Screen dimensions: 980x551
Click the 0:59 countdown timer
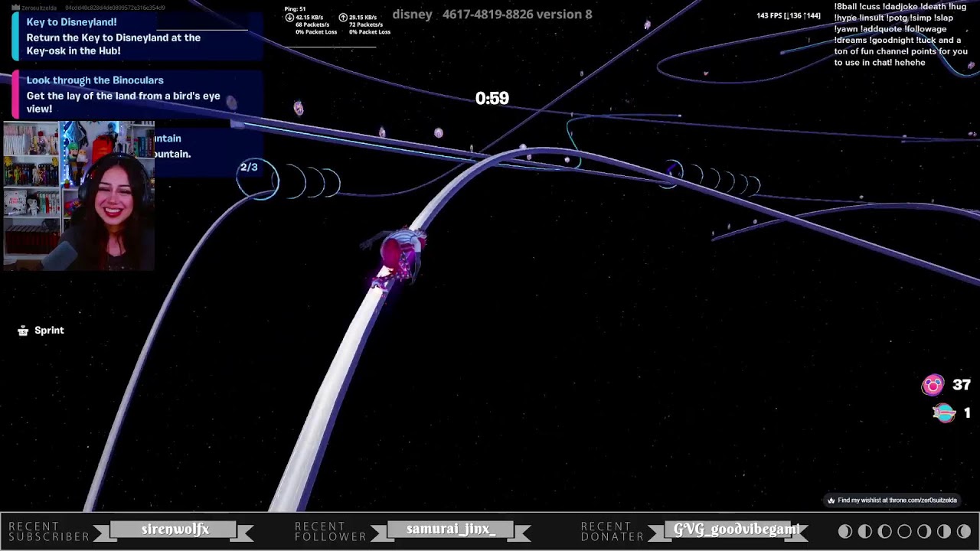point(492,98)
